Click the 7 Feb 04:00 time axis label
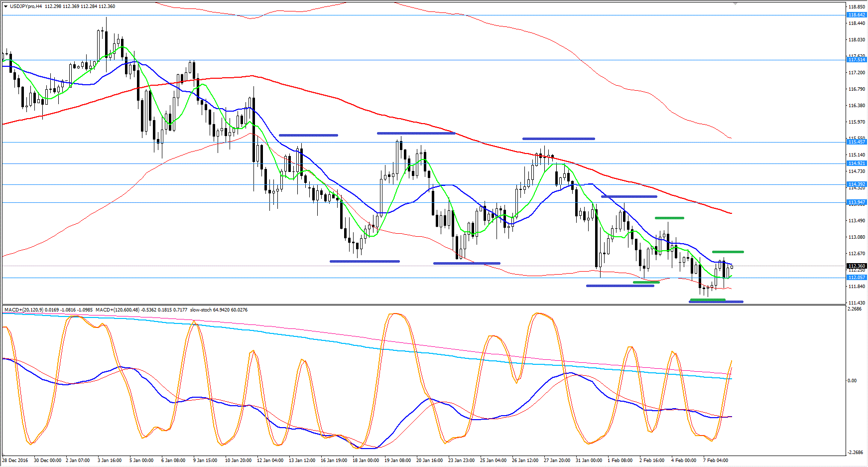This screenshot has width=868, height=467. (716, 461)
